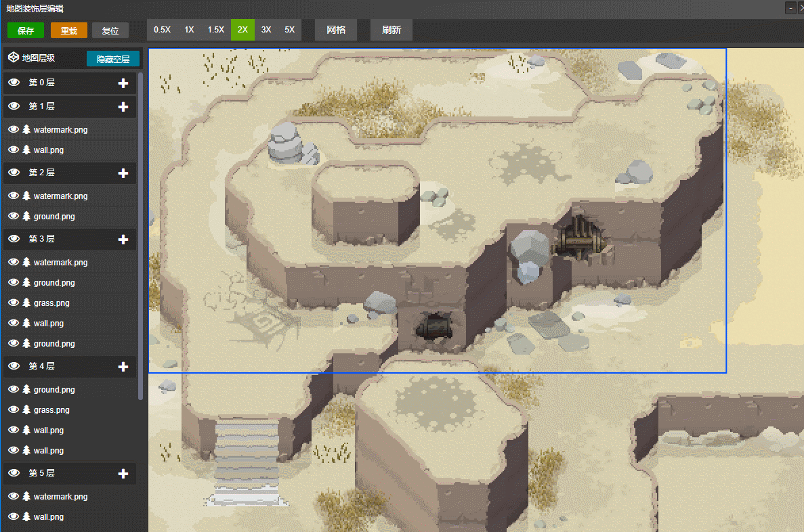The image size is (804, 532).
Task: Click tree icon of ground.png under 第 2 层
Action: pyautogui.click(x=26, y=217)
